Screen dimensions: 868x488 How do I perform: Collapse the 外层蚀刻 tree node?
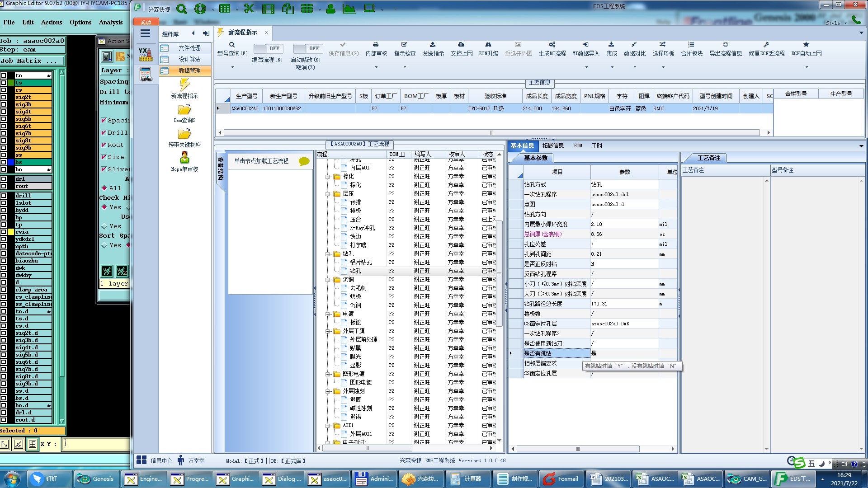(328, 391)
